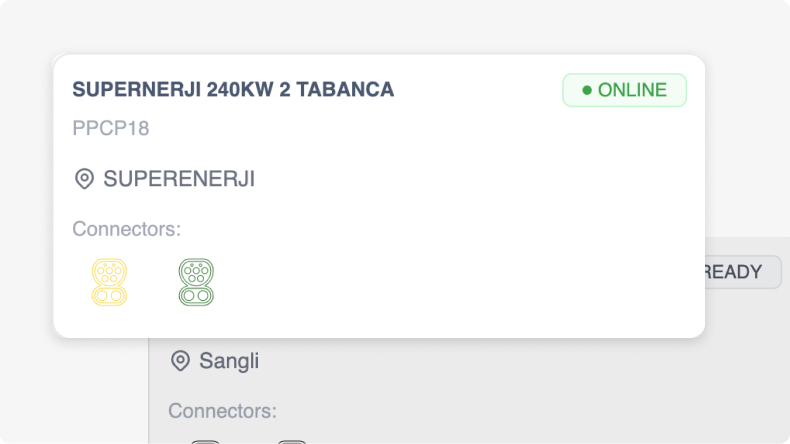The image size is (790, 444).
Task: Open the SUPERNERJI 240KW 2 TABANCA title
Action: [x=233, y=90]
